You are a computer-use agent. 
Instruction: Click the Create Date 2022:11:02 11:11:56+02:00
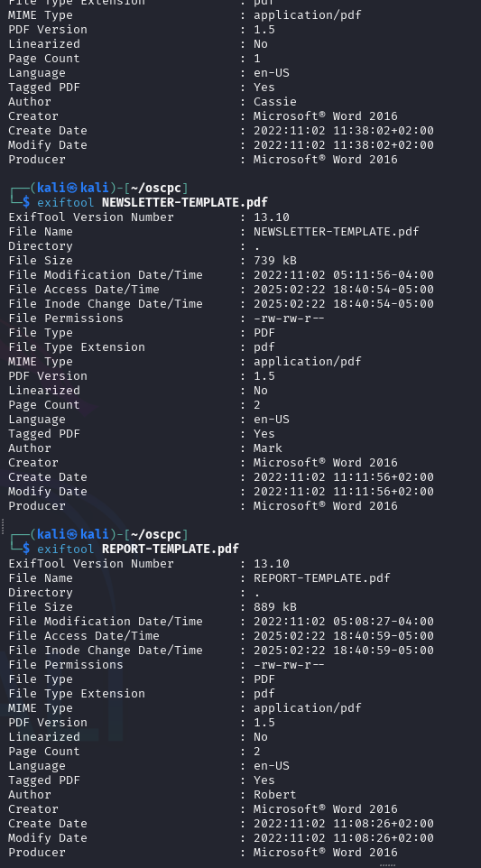(344, 477)
